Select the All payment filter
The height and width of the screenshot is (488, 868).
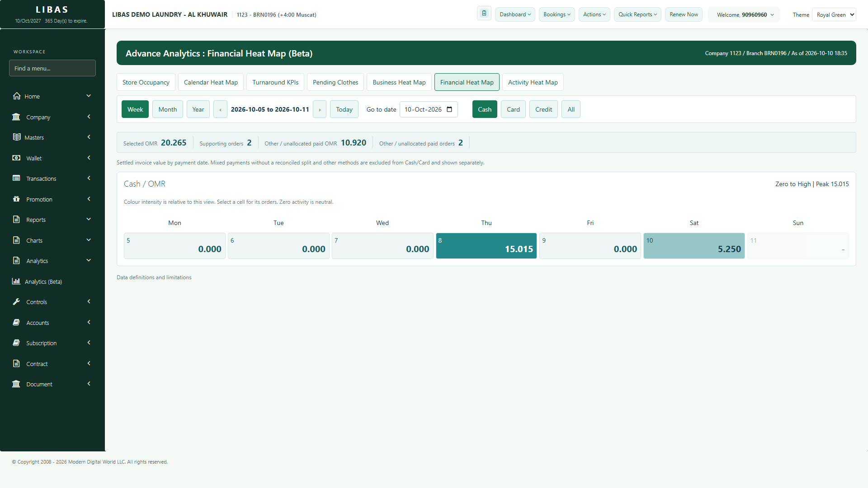tap(571, 109)
